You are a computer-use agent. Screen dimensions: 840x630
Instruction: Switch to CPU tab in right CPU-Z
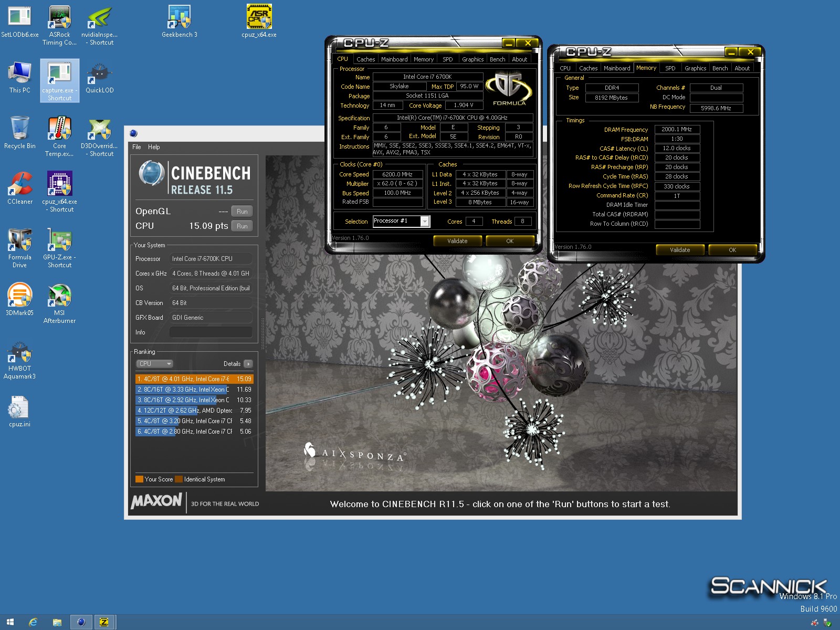[565, 68]
